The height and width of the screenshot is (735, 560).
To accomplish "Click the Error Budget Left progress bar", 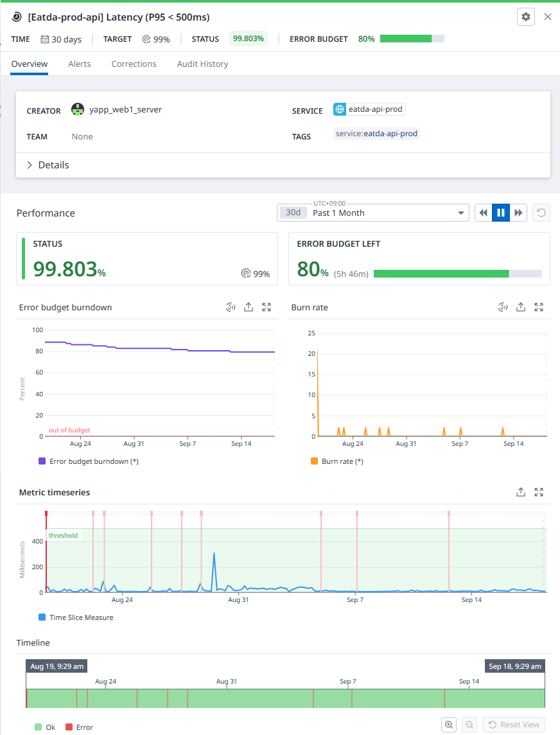I will pyautogui.click(x=458, y=274).
